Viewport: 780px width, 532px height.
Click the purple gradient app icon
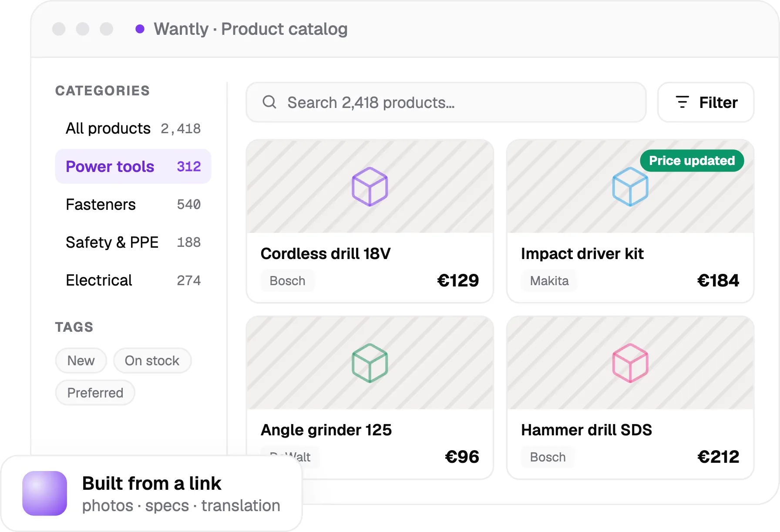[45, 493]
